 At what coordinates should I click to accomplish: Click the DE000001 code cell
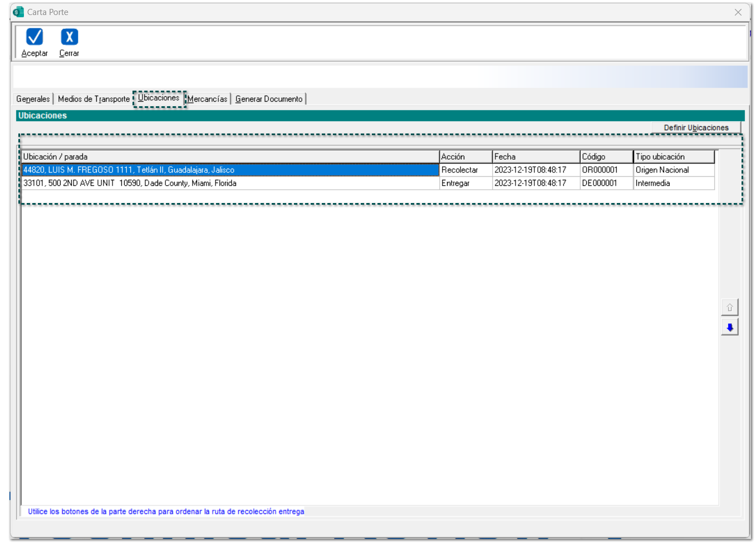pyautogui.click(x=600, y=184)
